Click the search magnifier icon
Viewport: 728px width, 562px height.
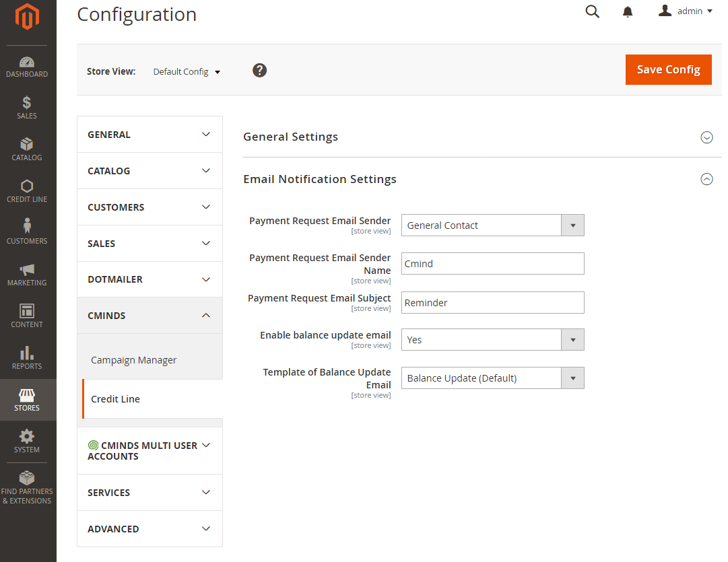(593, 11)
